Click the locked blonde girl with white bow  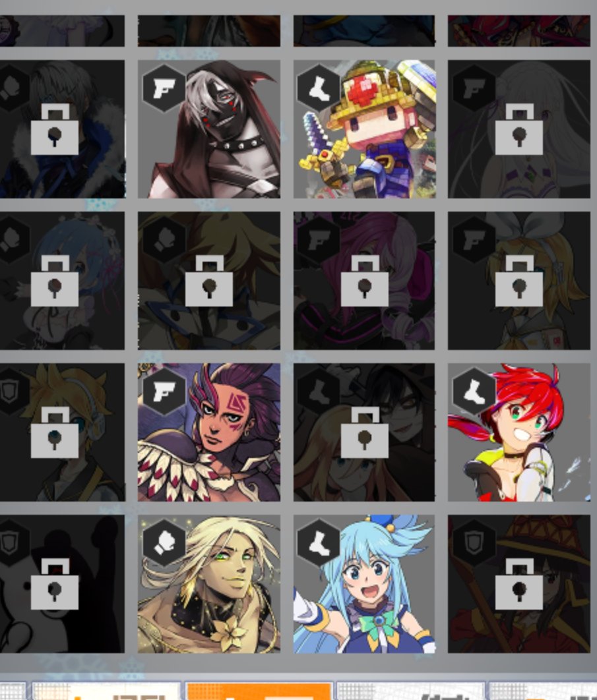518,281
